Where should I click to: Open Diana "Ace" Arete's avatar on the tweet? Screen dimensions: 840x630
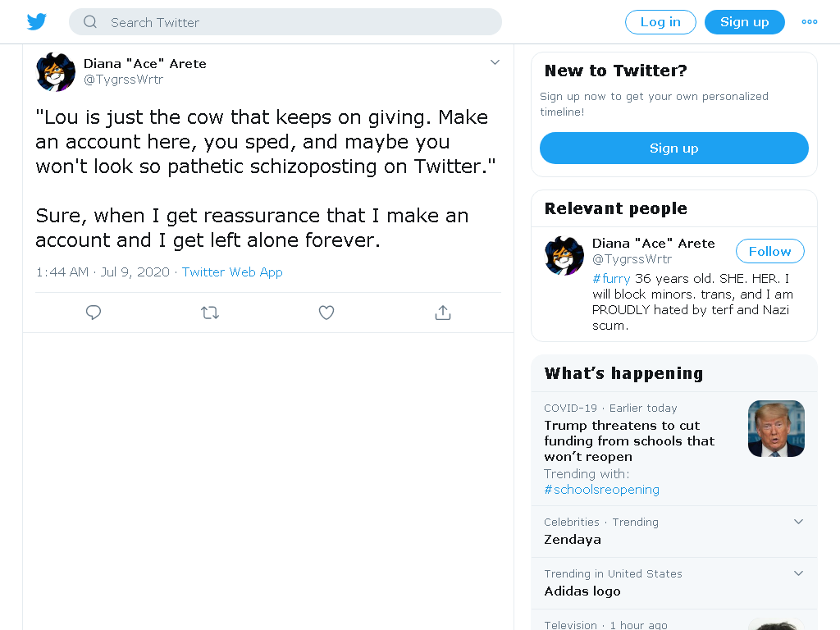click(x=56, y=72)
